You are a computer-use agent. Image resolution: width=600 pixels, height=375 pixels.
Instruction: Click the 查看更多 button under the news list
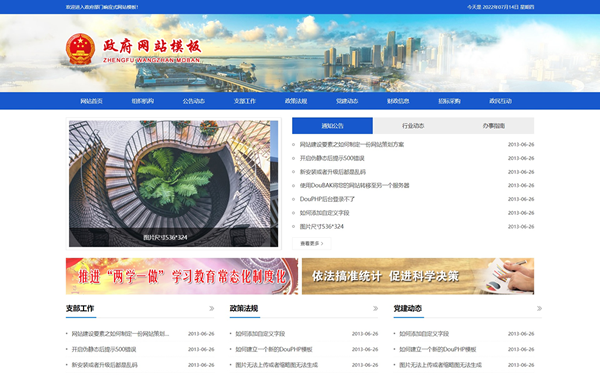click(x=311, y=243)
